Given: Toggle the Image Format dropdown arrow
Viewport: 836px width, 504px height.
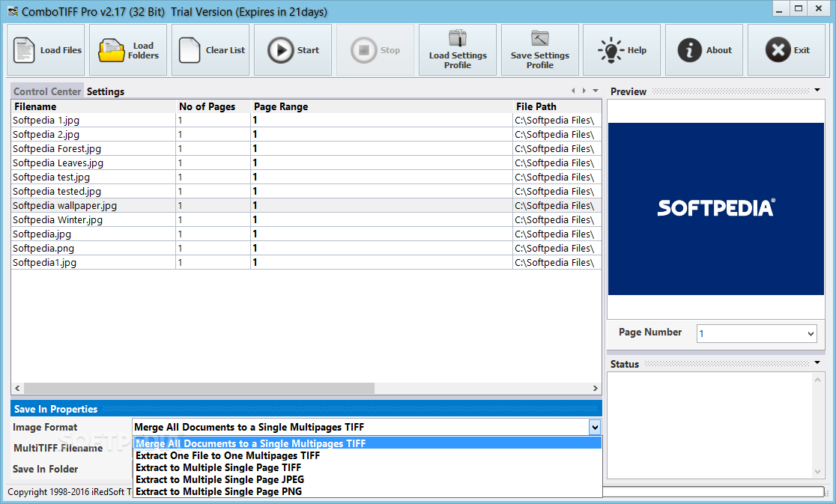Looking at the screenshot, I should click(595, 427).
